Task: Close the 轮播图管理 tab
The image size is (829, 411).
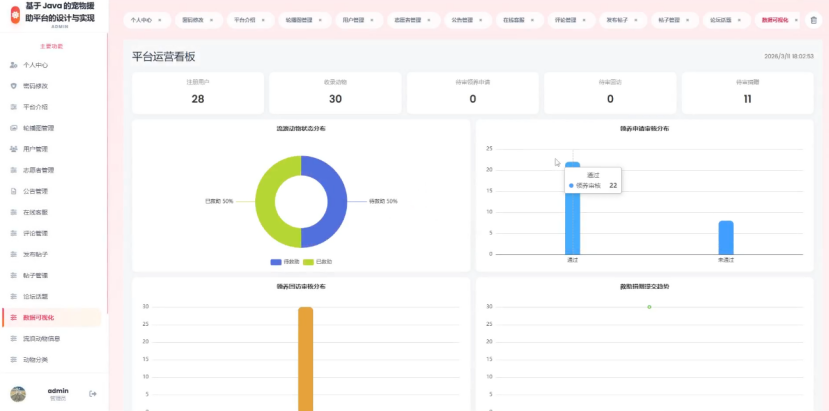Action: [320, 20]
